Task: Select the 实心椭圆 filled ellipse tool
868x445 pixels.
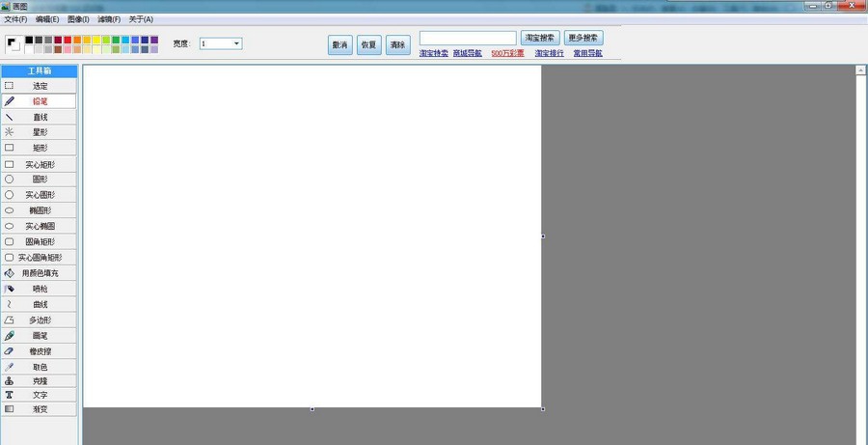Action: pos(39,226)
